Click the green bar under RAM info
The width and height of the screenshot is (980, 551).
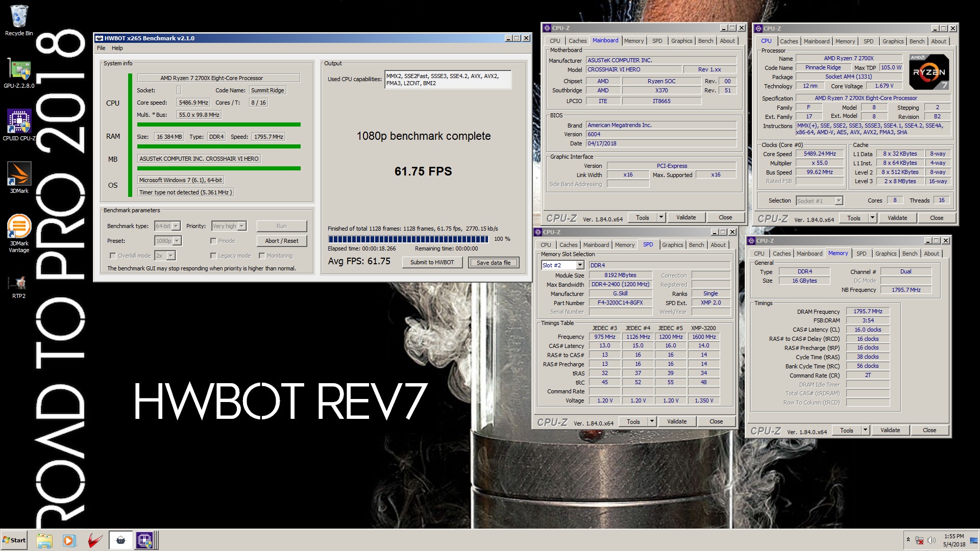tap(218, 146)
